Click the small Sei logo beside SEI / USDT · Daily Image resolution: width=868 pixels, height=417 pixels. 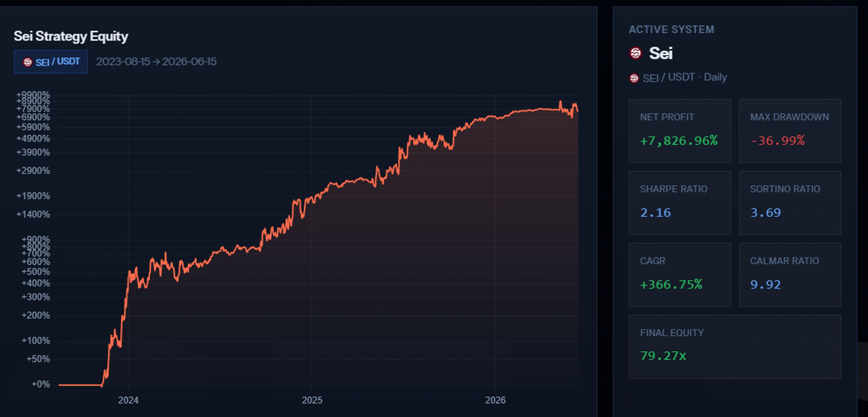[x=634, y=78]
